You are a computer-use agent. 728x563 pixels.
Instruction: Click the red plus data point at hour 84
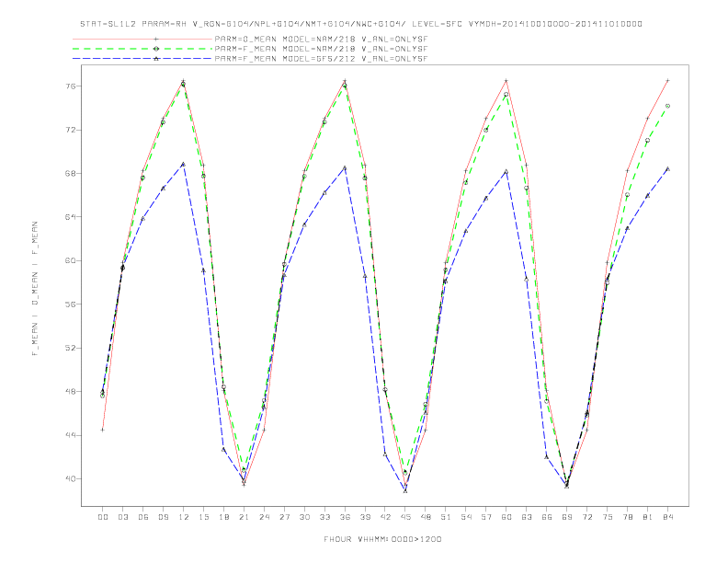[668, 80]
